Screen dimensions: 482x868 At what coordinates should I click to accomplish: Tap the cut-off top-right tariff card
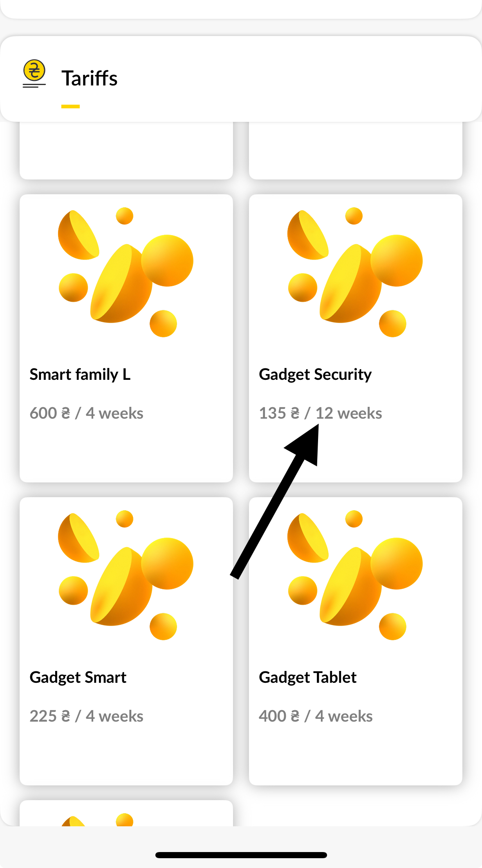tap(355, 150)
